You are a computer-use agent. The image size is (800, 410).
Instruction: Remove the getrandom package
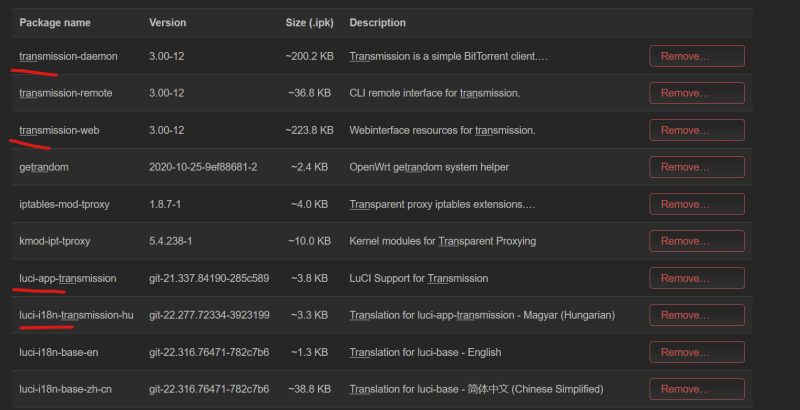click(x=696, y=167)
